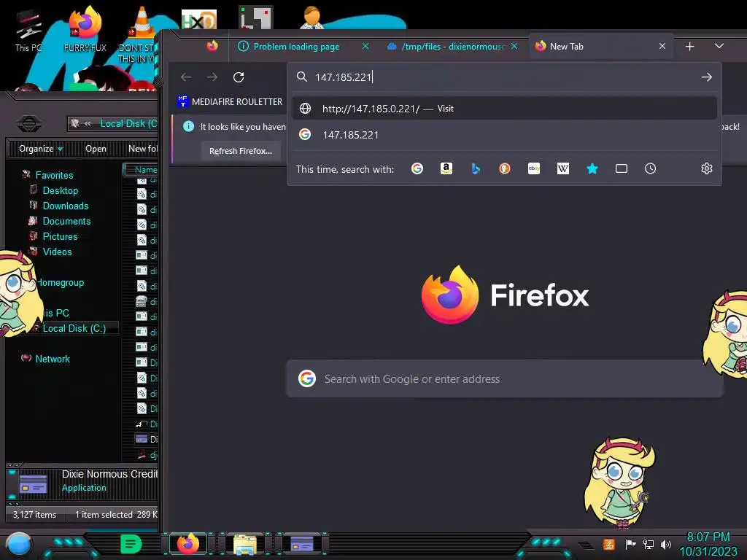Image resolution: width=747 pixels, height=560 pixels.
Task: Open Pictures in Explorer sidebar
Action: pyautogui.click(x=60, y=236)
